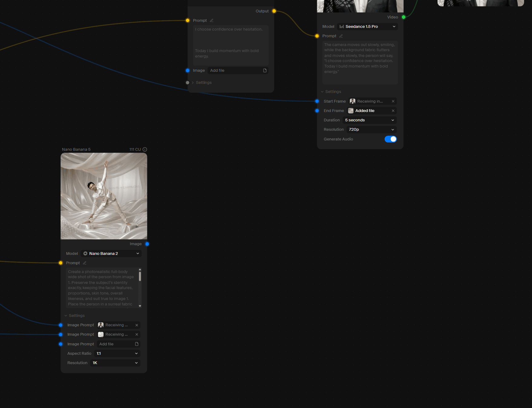Click the second Image Prompt blue port

tap(61, 334)
